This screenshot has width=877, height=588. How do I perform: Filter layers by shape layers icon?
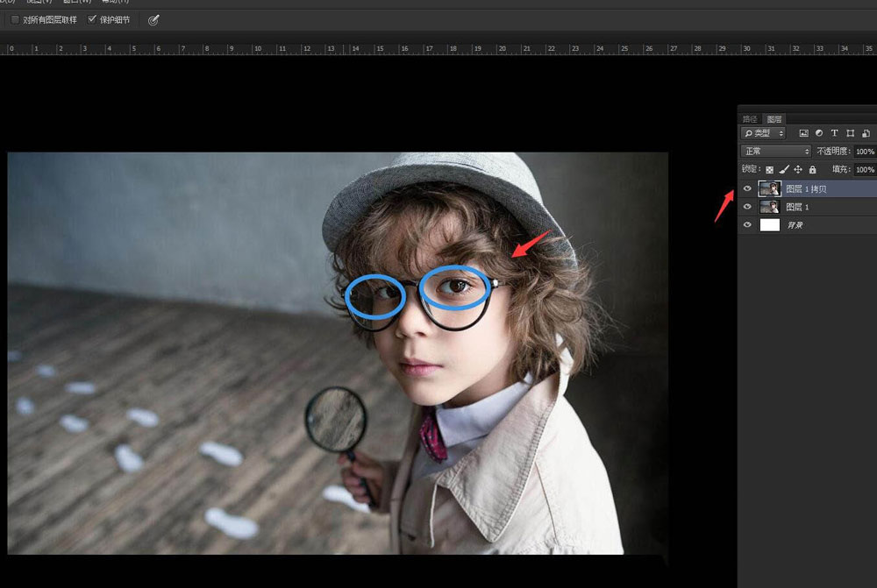coord(850,133)
